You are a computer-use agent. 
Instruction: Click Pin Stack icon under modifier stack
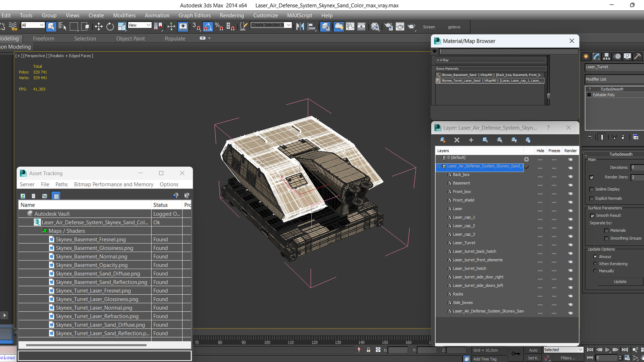coord(590,137)
